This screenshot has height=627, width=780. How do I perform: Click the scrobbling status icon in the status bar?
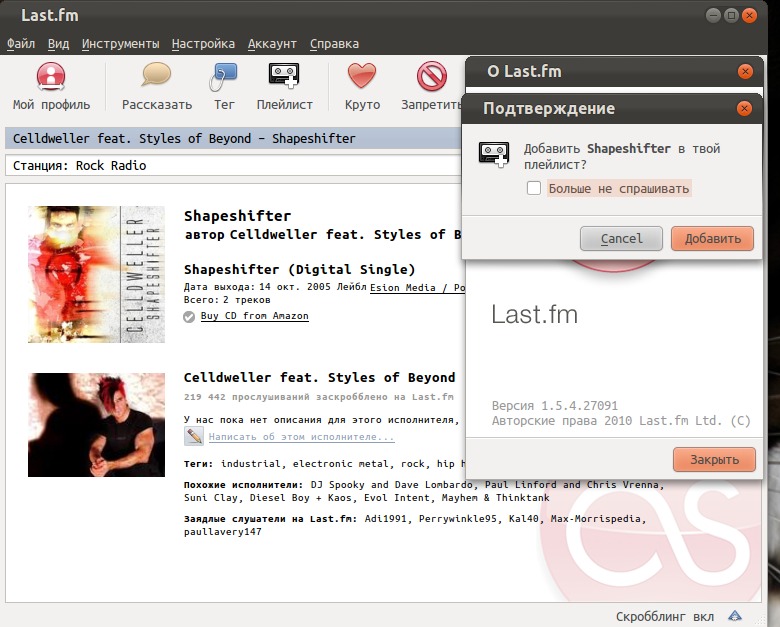tap(735, 616)
